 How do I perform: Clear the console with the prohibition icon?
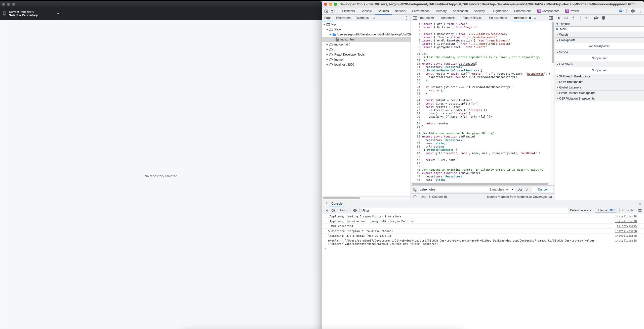point(333,210)
